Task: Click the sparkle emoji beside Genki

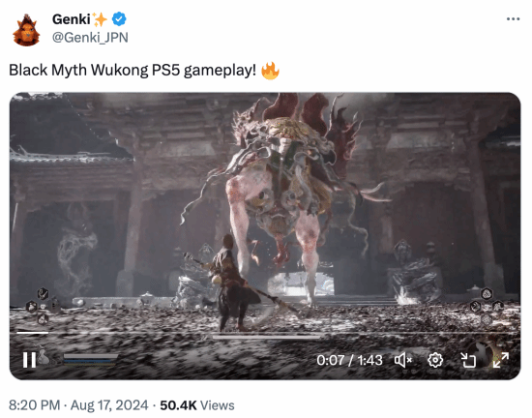Action: click(100, 19)
